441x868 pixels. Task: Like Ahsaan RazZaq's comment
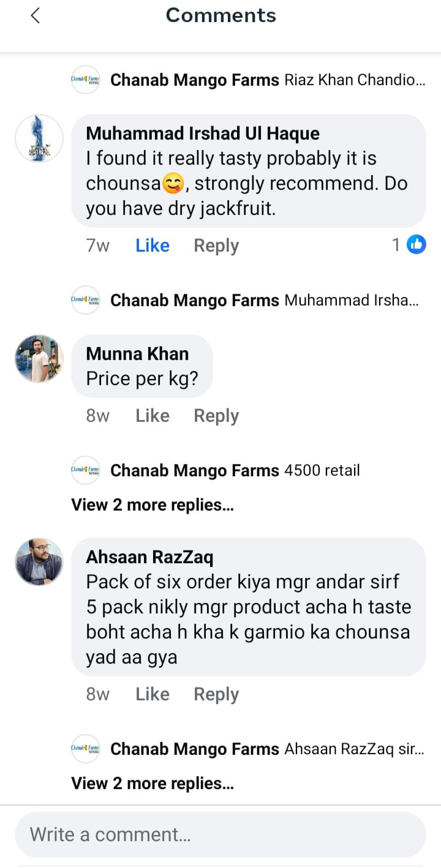pyautogui.click(x=153, y=694)
